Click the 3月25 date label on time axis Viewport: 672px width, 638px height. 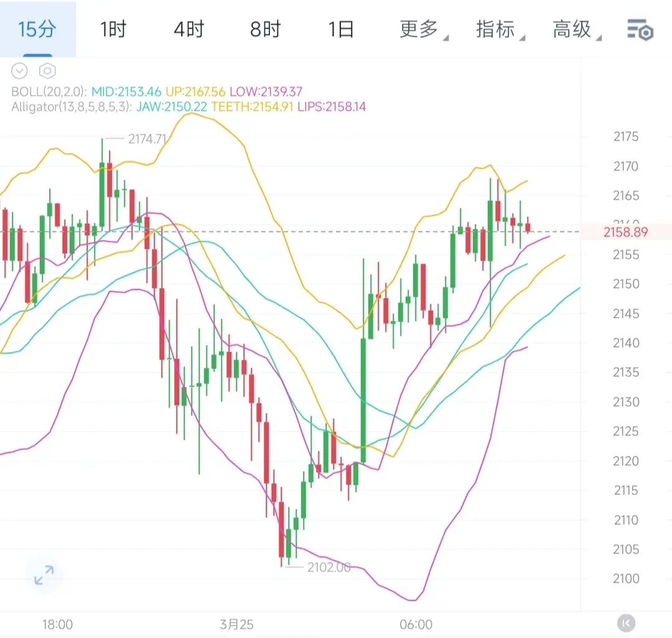237,624
